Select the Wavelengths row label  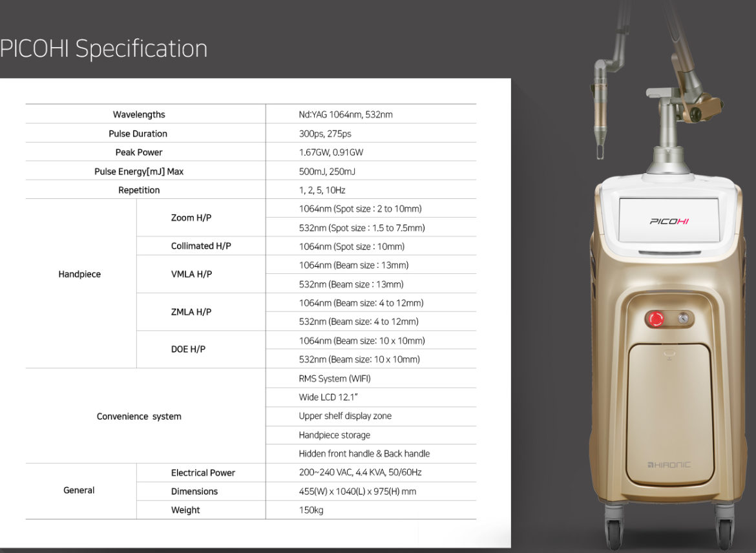tap(139, 115)
